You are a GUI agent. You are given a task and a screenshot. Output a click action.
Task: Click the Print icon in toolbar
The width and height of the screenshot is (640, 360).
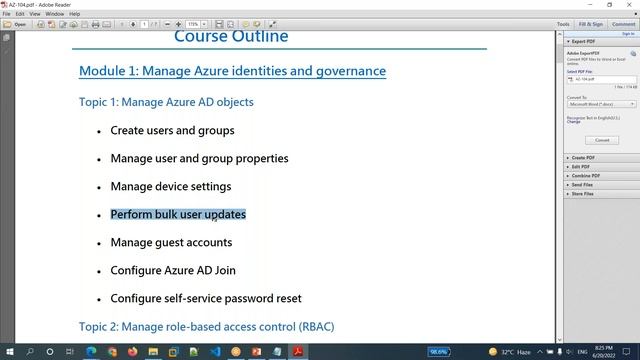(96, 24)
